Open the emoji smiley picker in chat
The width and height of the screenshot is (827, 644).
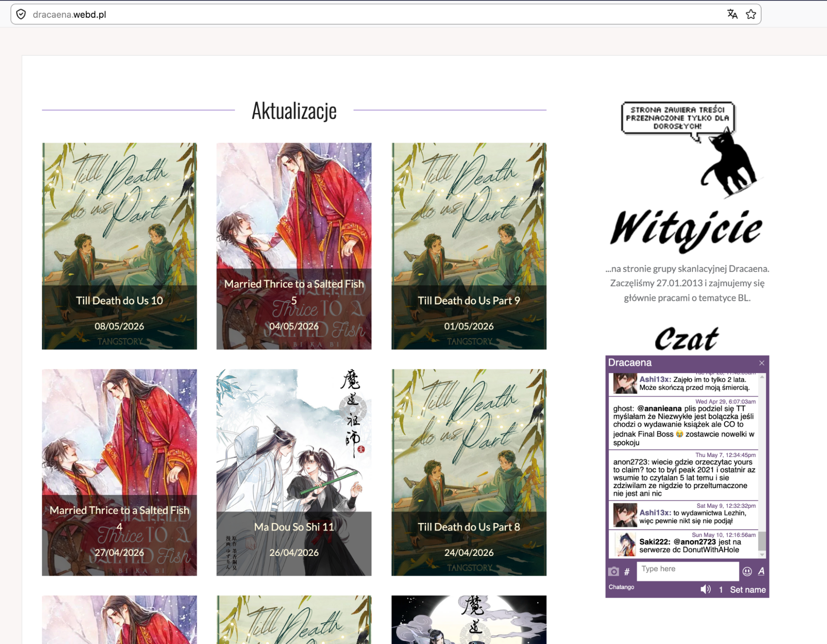coord(747,571)
